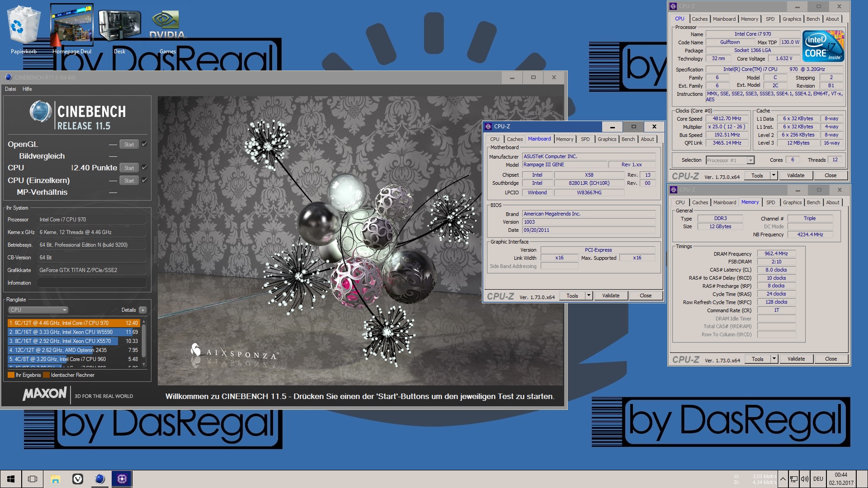Open the Vivaldi browser taskbar icon

point(78,479)
